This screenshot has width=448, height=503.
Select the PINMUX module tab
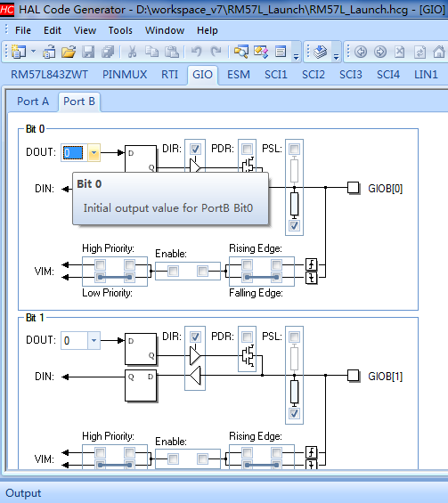125,75
